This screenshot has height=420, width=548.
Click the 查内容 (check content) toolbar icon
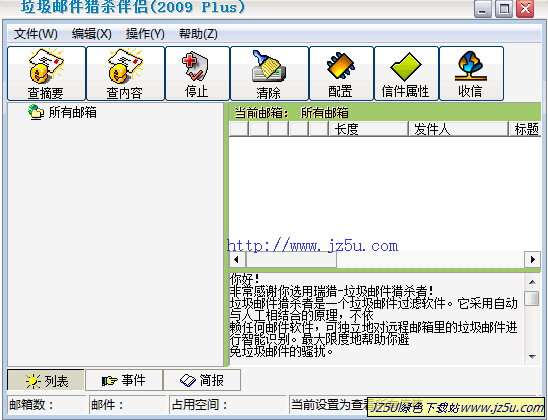(x=125, y=73)
